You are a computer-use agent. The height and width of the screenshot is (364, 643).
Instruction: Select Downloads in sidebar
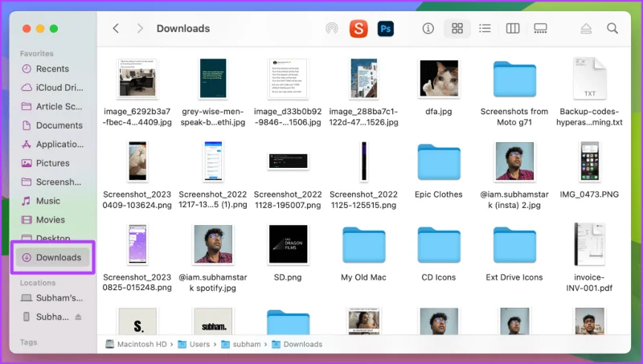click(x=51, y=257)
